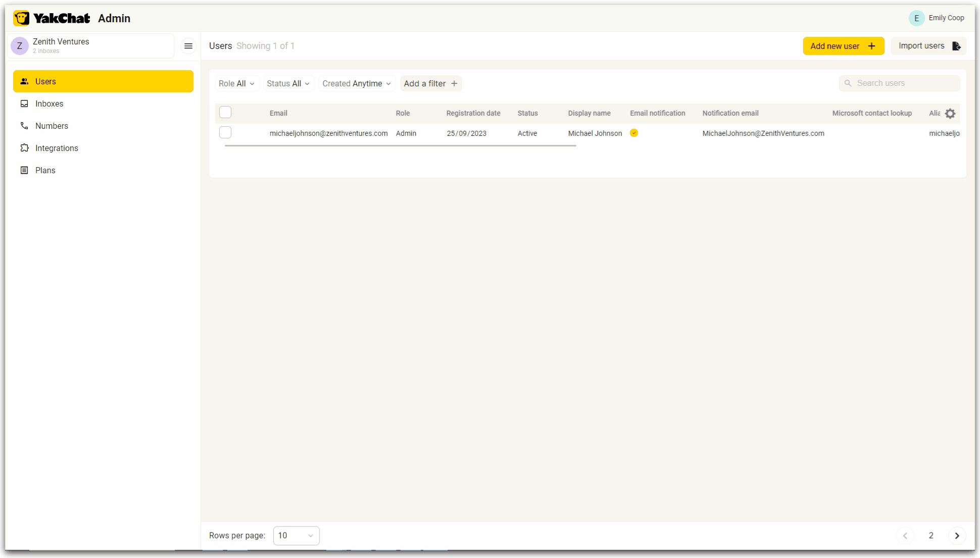
Task: Open the hamburger menu beside Zenith Ventures
Action: coord(188,46)
